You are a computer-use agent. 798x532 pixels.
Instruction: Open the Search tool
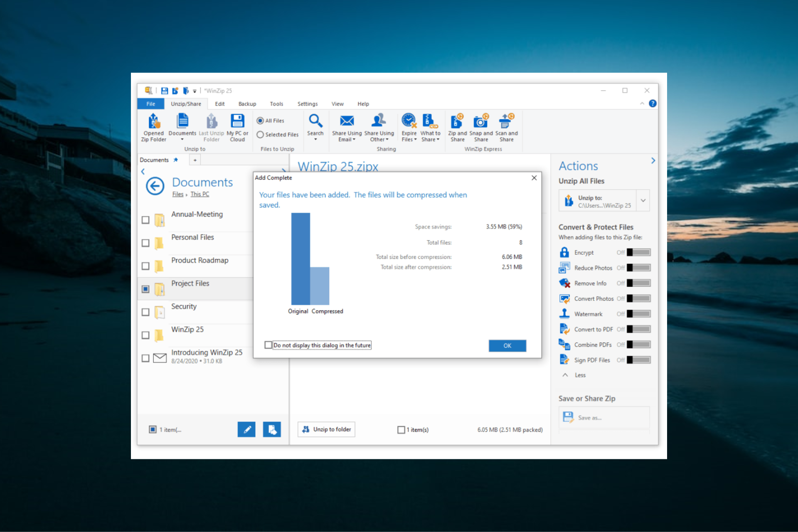[315, 125]
